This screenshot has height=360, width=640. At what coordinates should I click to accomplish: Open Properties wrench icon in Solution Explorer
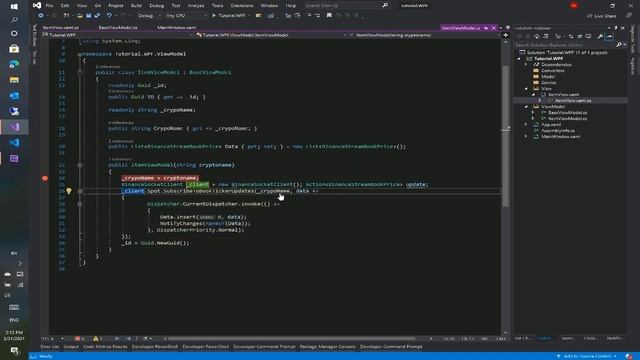(x=600, y=36)
